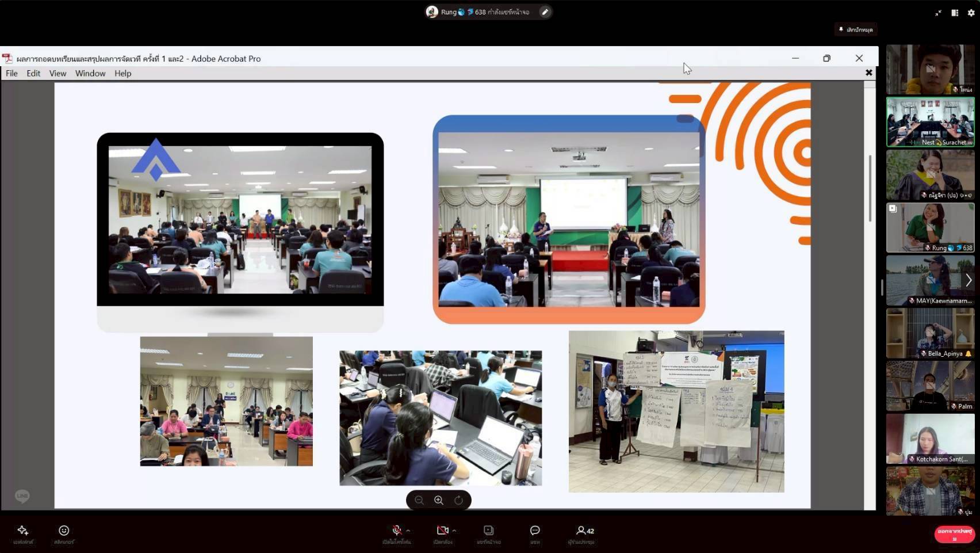Image resolution: width=980 pixels, height=553 pixels.
Task: Exit full screen using shrink arrows
Action: (x=938, y=13)
